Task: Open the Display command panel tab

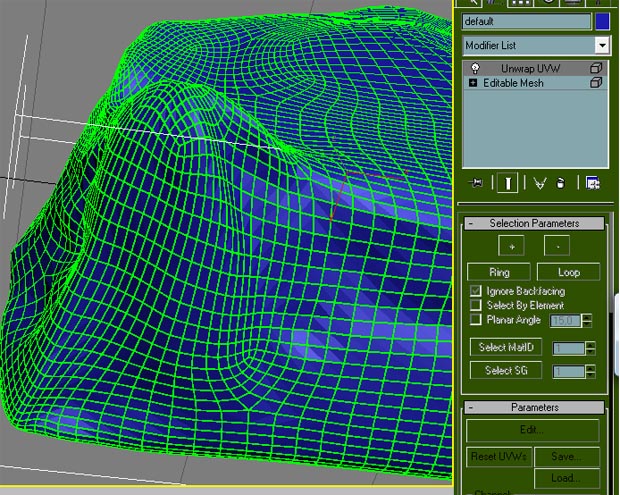Action: [x=573, y=2]
